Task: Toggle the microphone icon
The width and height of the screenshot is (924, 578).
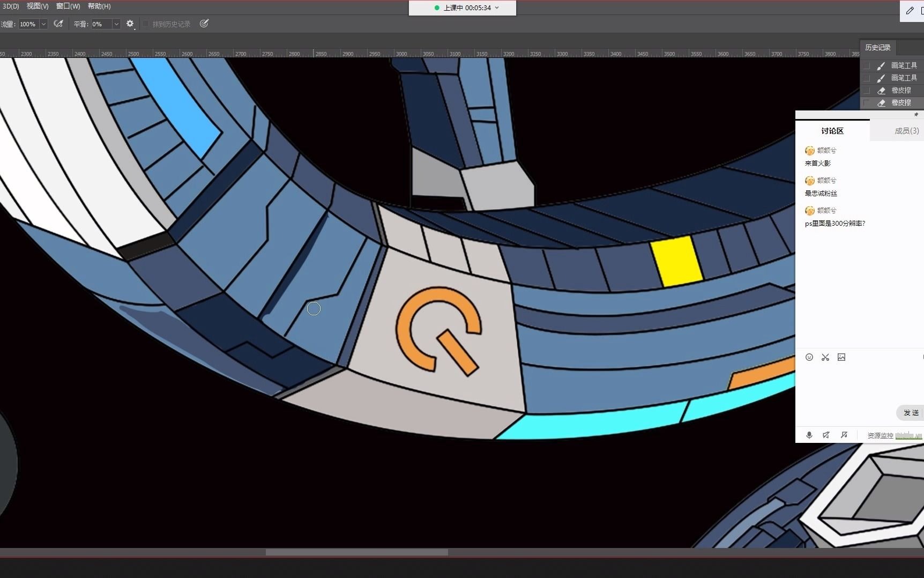Action: [809, 435]
